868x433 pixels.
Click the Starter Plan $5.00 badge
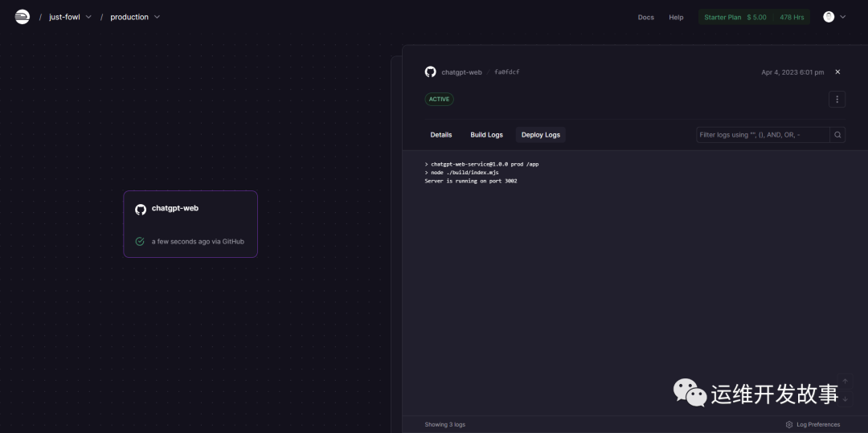[735, 17]
